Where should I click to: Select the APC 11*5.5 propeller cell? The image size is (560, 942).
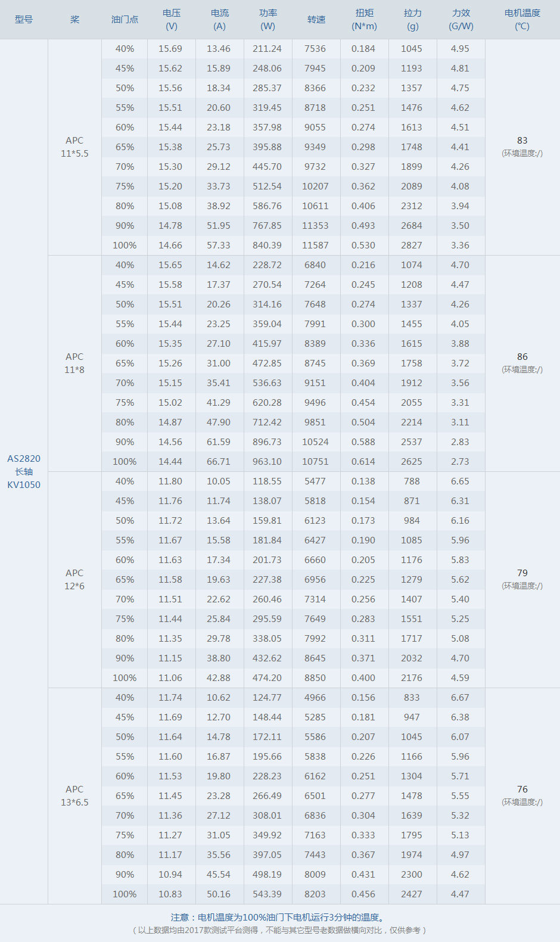pyautogui.click(x=74, y=147)
